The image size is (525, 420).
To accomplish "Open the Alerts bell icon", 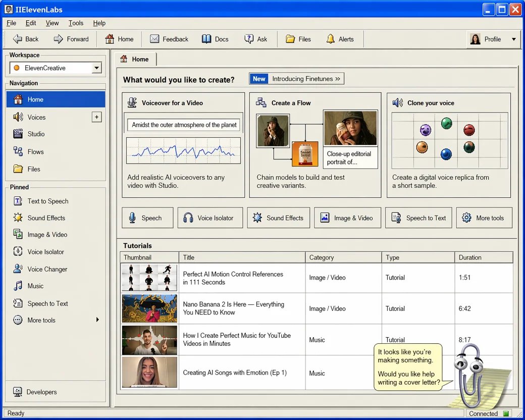I will (x=331, y=39).
